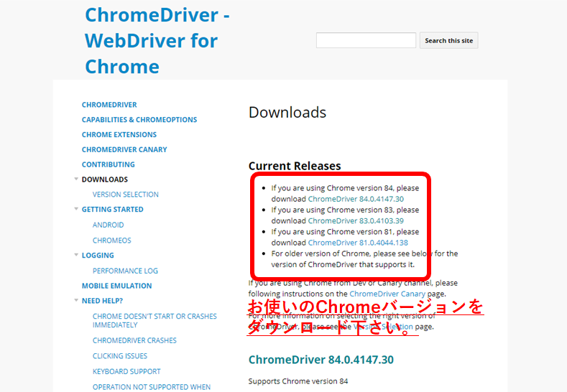Follow the Version Selection link in paragraph
The height and width of the screenshot is (392, 567).
coord(383,327)
